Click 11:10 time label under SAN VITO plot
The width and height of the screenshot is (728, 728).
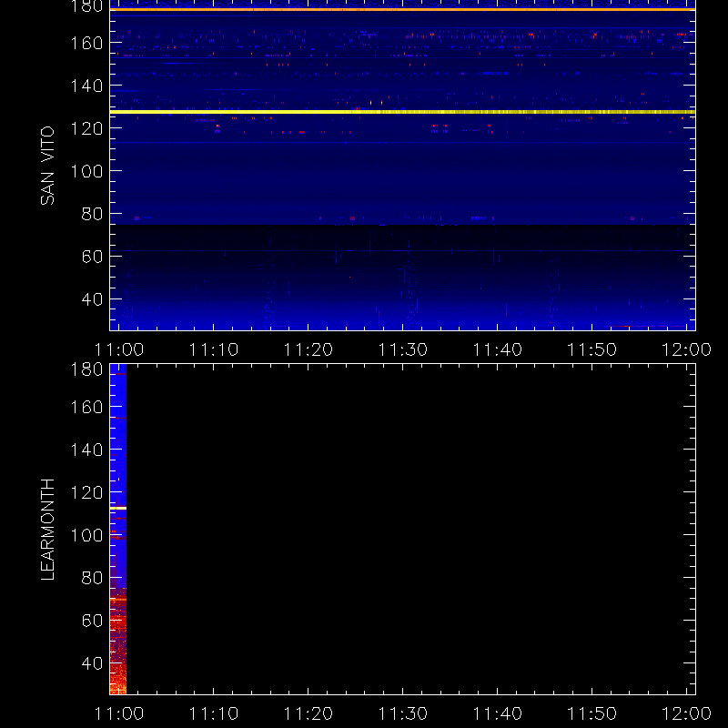point(214,349)
